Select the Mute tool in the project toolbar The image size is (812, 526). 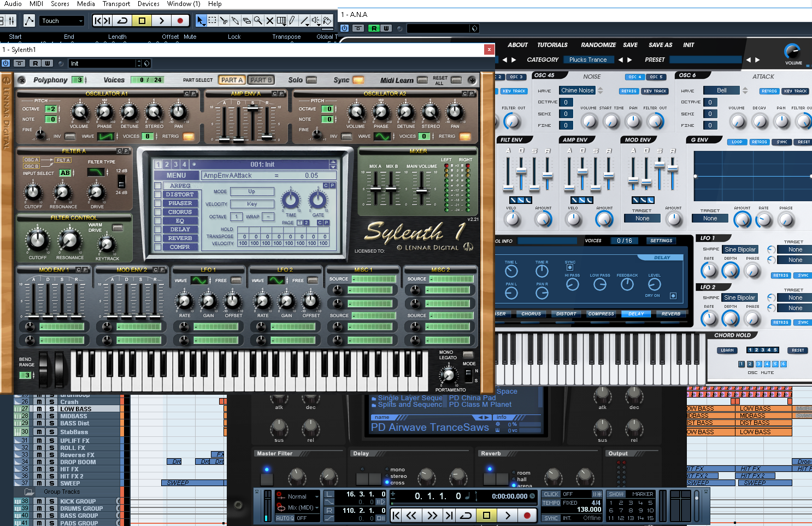(x=269, y=21)
